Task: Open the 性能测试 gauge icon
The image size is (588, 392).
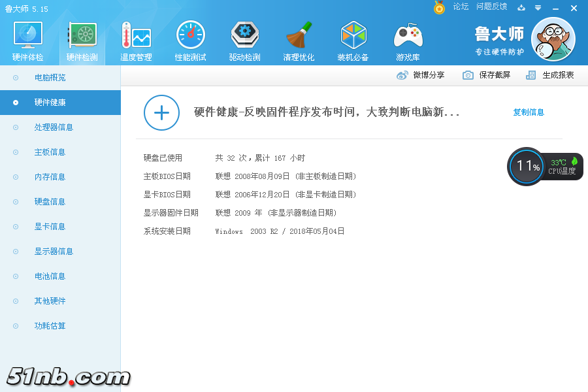Action: pyautogui.click(x=190, y=36)
